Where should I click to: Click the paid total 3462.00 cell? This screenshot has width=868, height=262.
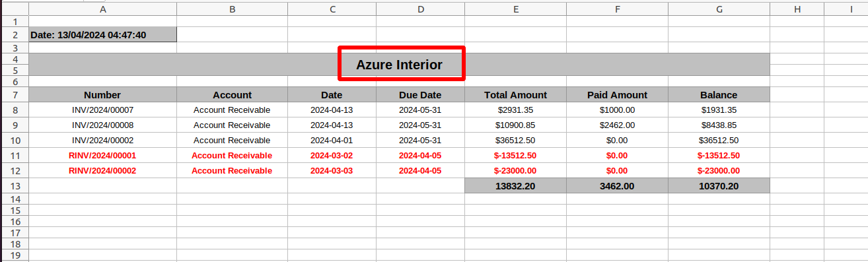point(617,186)
